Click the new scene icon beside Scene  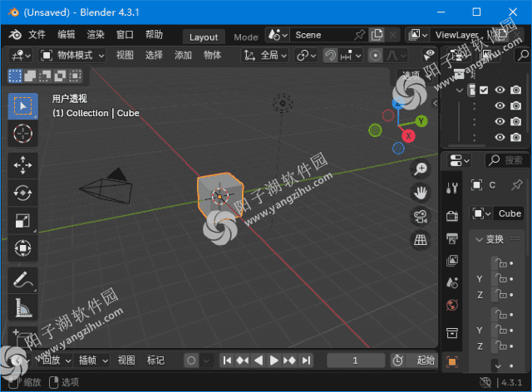(x=377, y=35)
